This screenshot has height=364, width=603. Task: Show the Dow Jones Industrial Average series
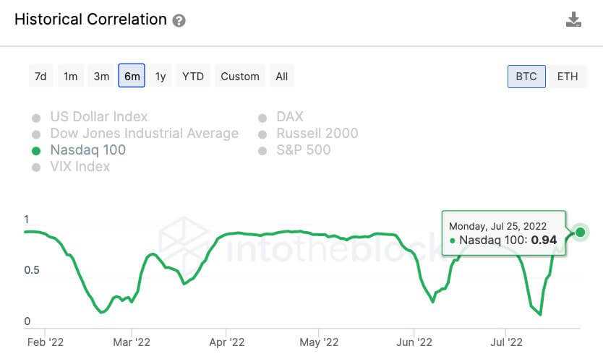[x=144, y=133]
